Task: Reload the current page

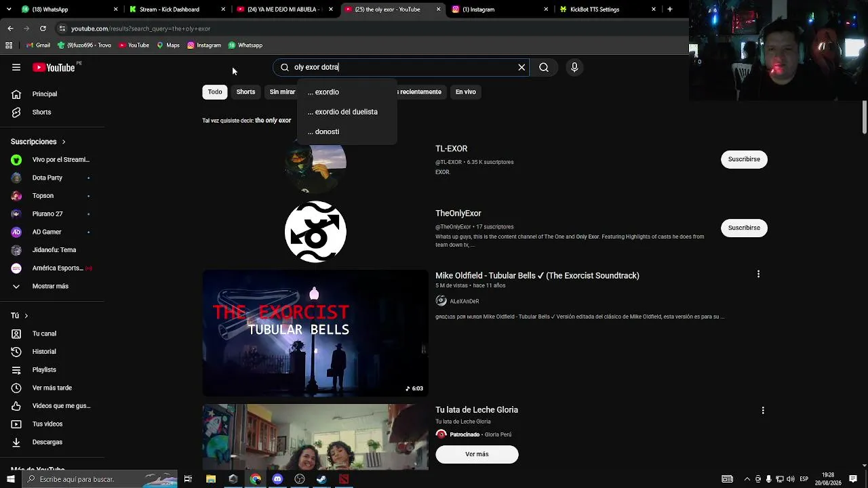Action: [43, 28]
